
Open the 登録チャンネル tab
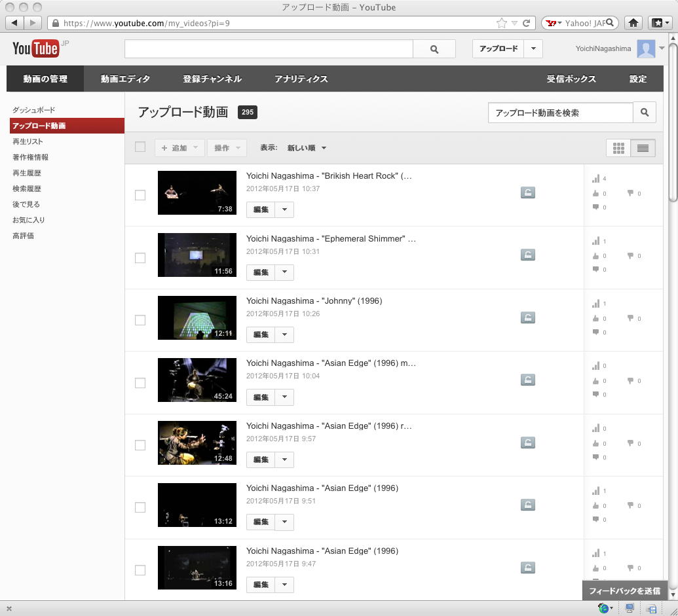coord(212,79)
